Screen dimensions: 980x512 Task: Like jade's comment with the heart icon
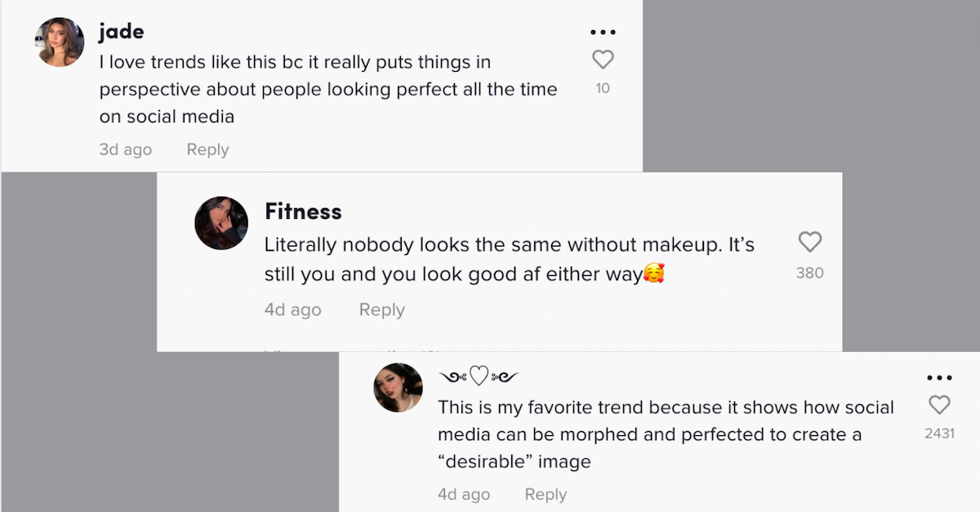click(603, 60)
